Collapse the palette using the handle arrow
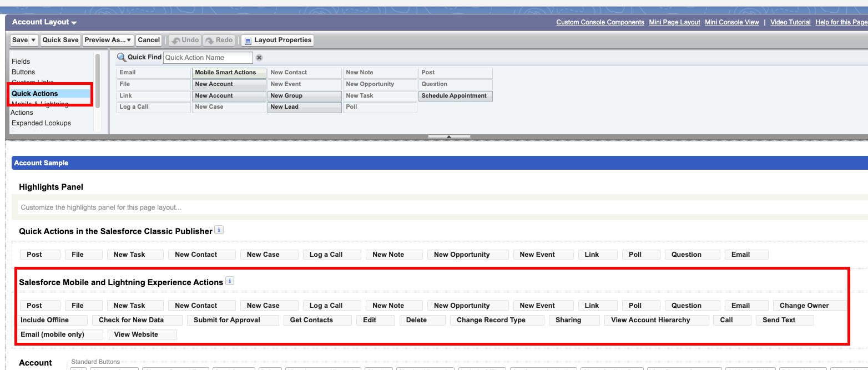 (449, 136)
